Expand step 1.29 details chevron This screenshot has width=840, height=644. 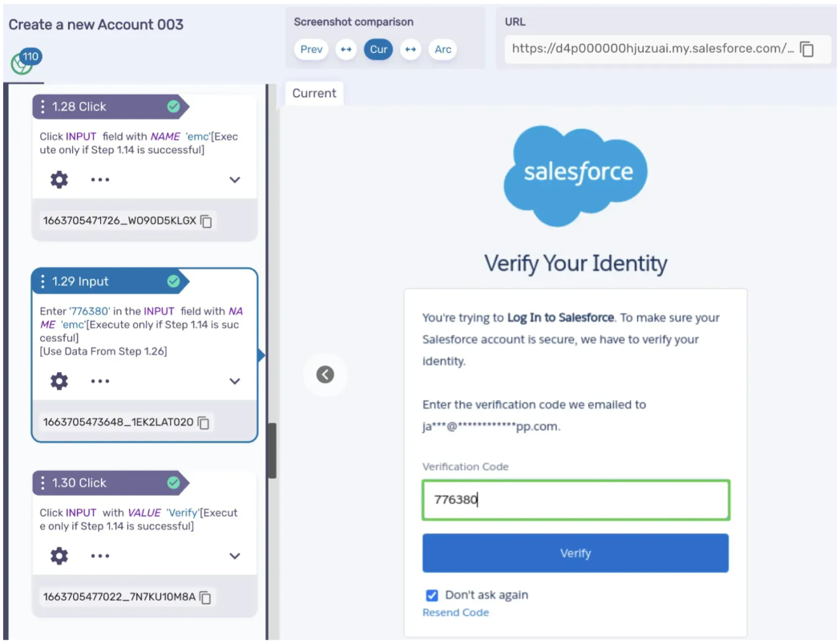pyautogui.click(x=235, y=381)
